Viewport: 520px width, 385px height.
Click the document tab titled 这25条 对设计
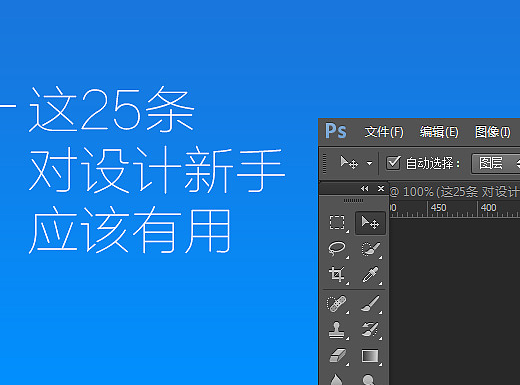(x=455, y=192)
